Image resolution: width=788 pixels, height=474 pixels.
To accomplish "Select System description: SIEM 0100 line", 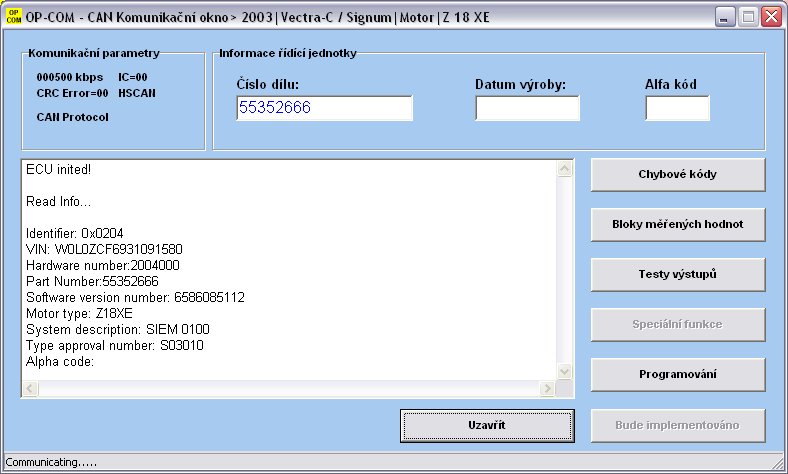I will point(118,330).
